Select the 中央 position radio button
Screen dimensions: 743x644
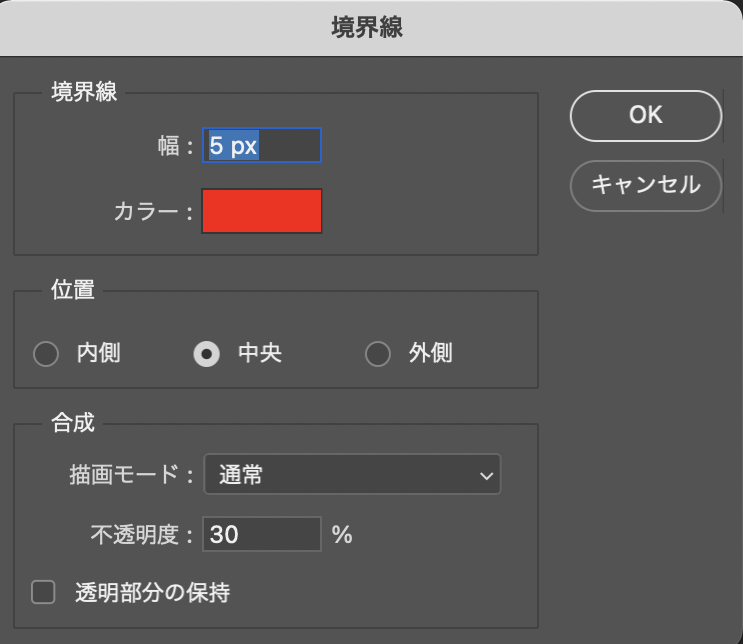tap(207, 354)
